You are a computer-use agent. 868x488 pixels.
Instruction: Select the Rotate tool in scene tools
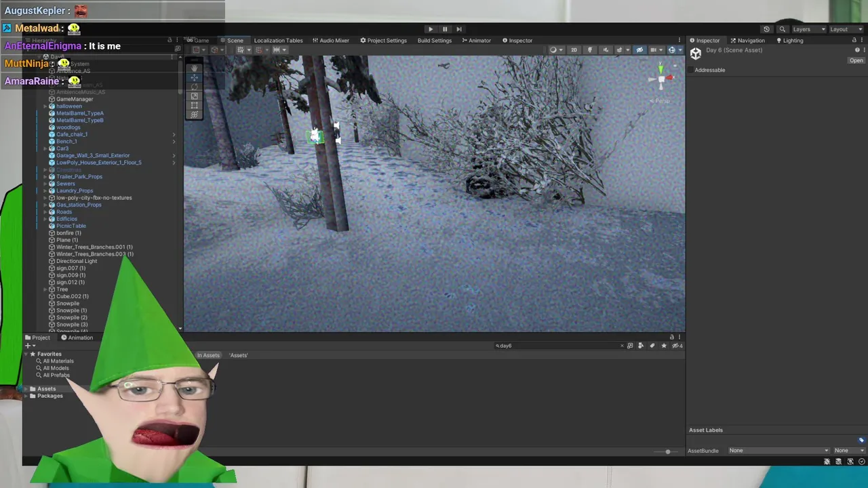click(x=195, y=87)
